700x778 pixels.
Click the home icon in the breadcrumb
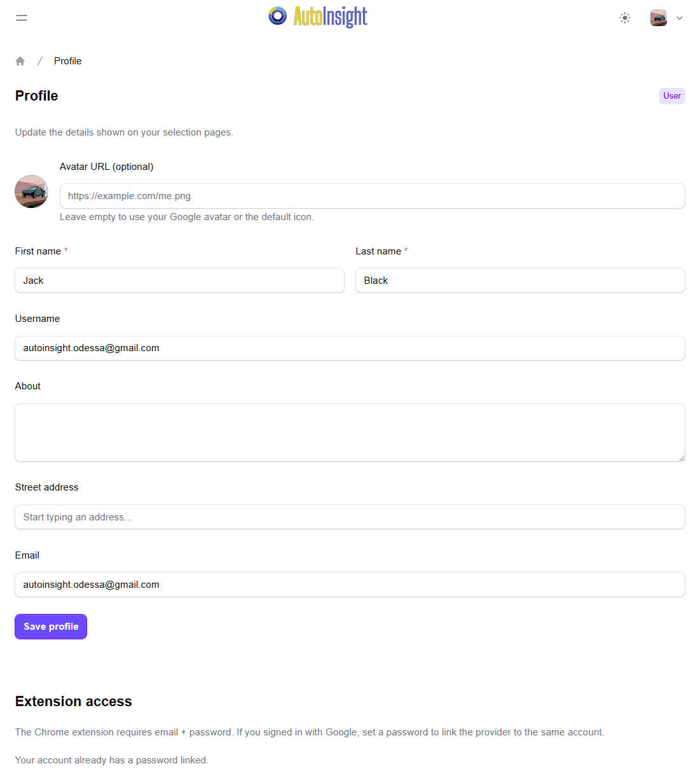(20, 60)
